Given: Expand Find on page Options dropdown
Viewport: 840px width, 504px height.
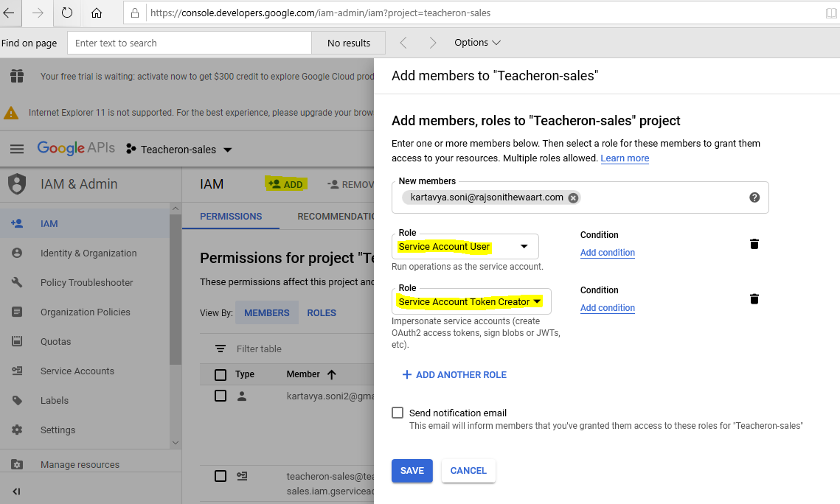Looking at the screenshot, I should tap(476, 42).
